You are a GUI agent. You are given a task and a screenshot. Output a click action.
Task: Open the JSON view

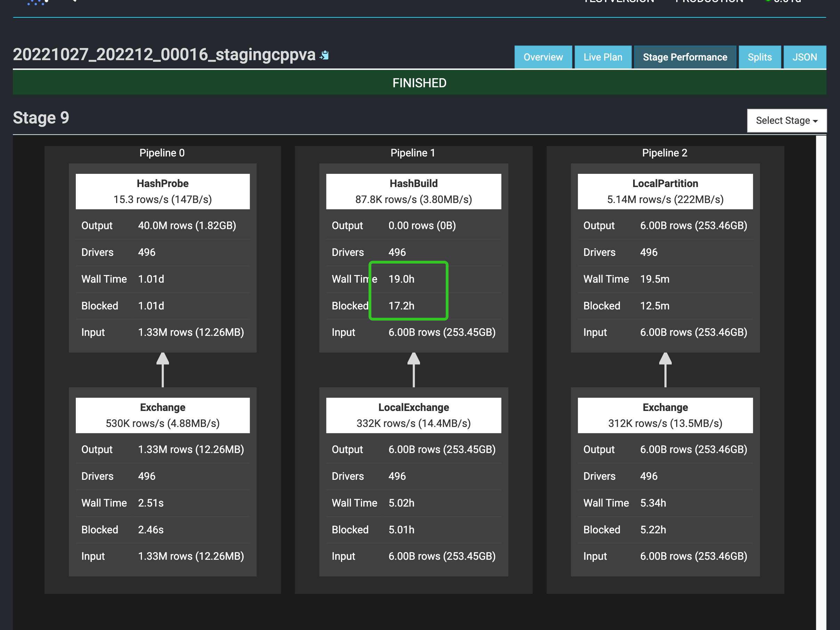[x=804, y=57]
